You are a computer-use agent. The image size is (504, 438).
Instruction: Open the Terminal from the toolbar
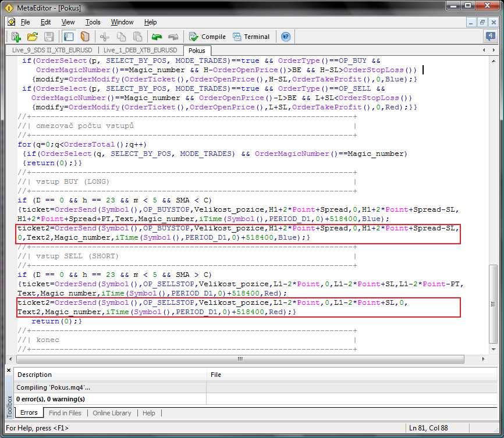click(251, 37)
